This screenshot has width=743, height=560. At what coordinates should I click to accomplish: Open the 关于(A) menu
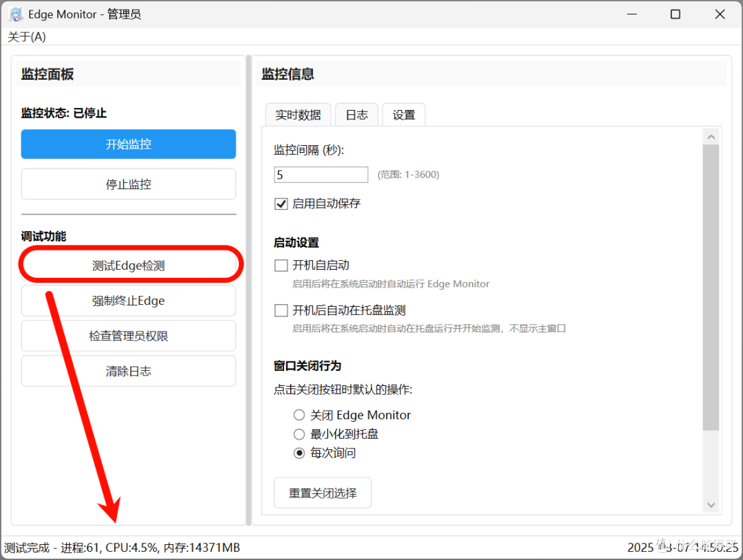[27, 37]
